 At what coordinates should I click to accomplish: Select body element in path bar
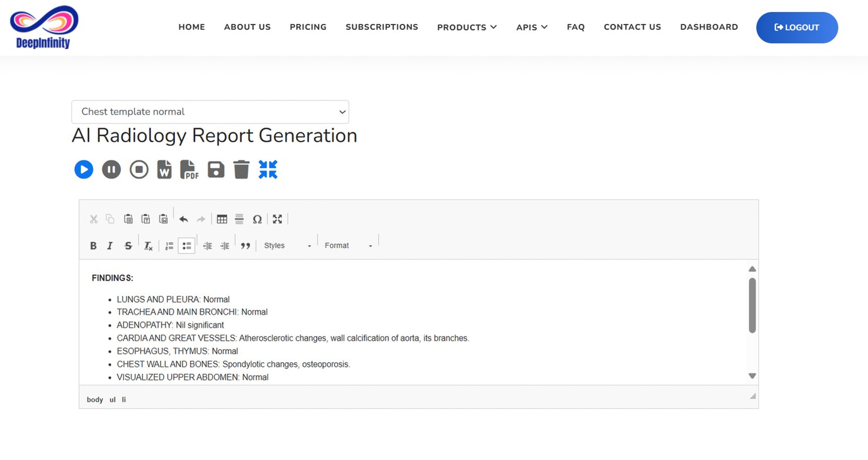coord(95,400)
